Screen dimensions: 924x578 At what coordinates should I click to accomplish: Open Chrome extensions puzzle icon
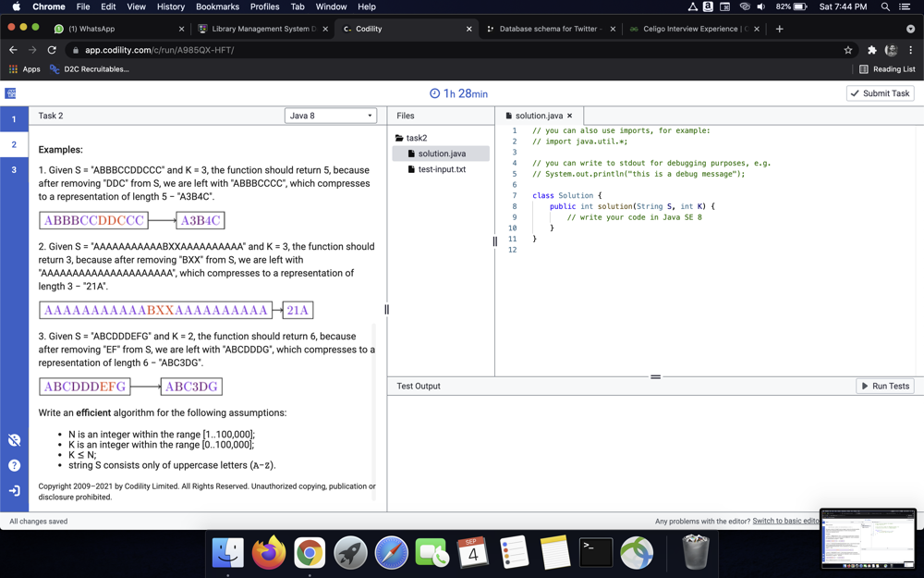[872, 50]
